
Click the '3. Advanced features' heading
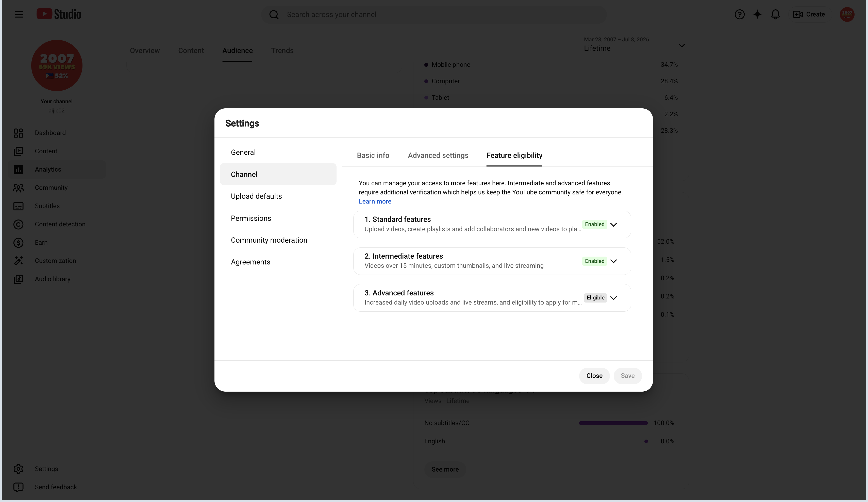(x=399, y=293)
